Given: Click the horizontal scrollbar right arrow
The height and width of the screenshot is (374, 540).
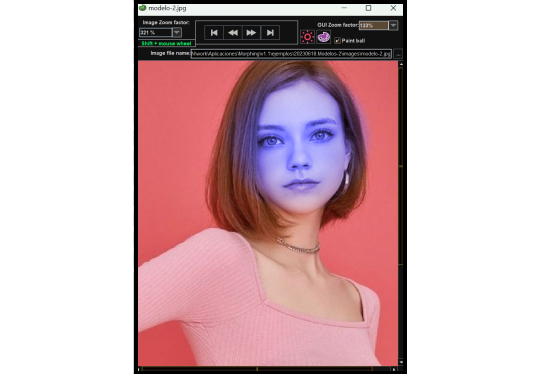Looking at the screenshot, I should point(394,370).
